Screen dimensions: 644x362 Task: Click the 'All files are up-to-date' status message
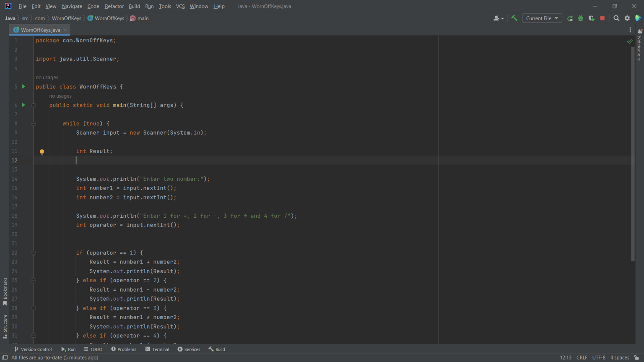click(x=55, y=358)
